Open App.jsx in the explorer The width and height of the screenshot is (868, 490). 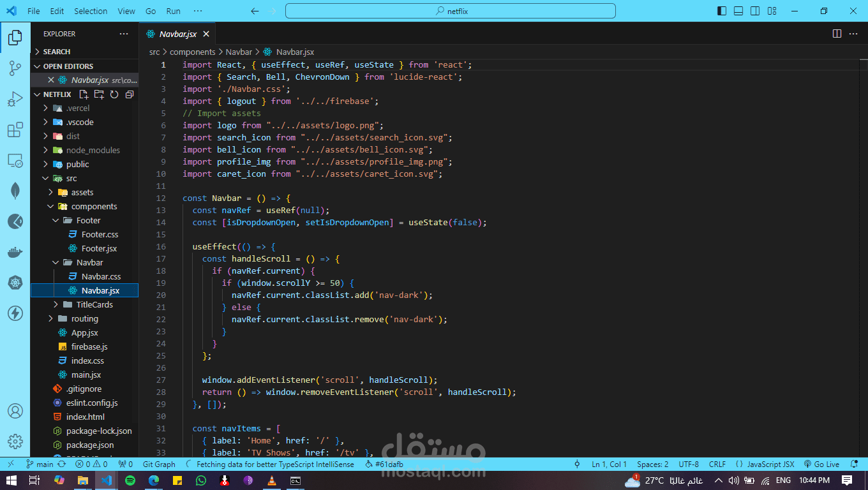(84, 333)
